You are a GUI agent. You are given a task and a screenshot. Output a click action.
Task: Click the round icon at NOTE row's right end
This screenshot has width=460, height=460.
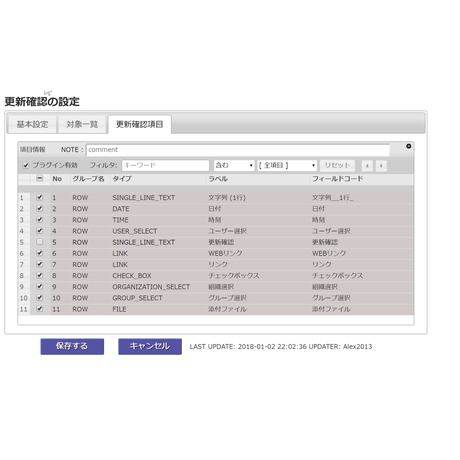point(408,146)
